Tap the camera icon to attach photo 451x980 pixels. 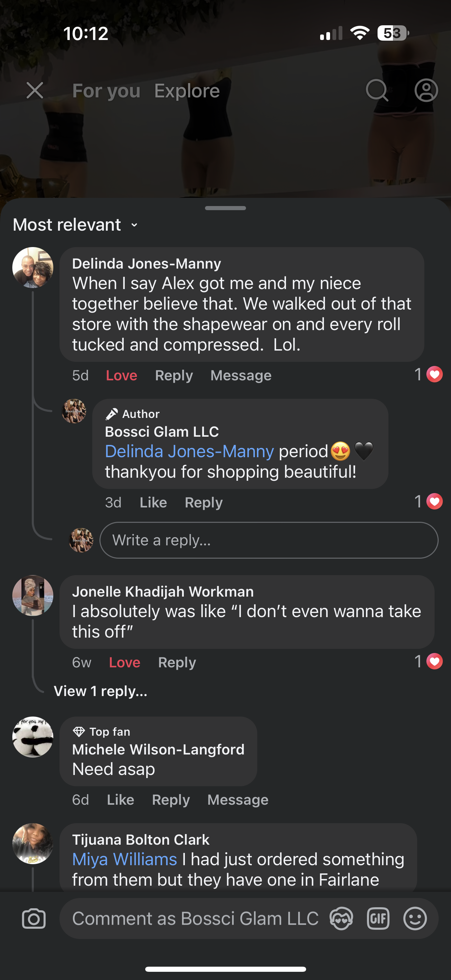(34, 919)
